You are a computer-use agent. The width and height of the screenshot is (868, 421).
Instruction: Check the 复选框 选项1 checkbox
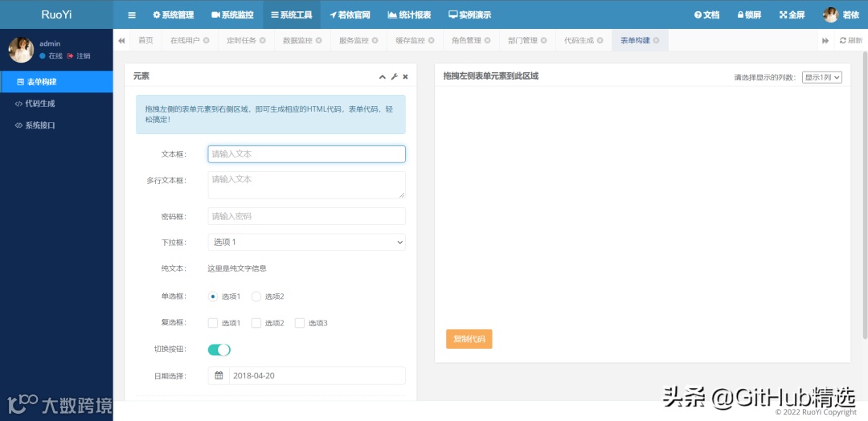point(213,323)
